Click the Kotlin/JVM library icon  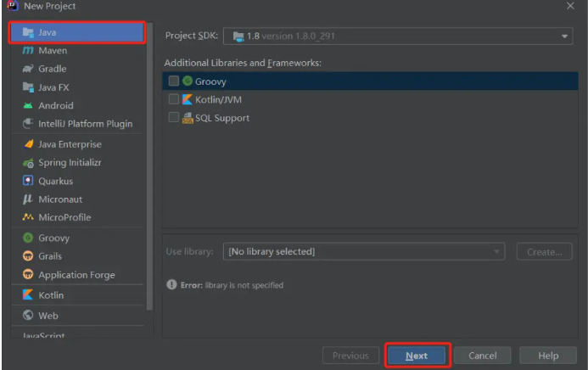(x=188, y=99)
